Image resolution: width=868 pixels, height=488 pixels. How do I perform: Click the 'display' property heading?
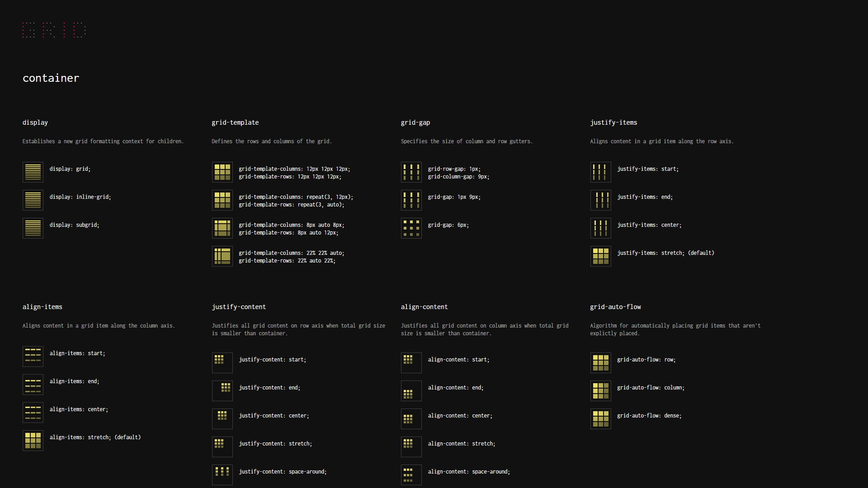click(35, 123)
